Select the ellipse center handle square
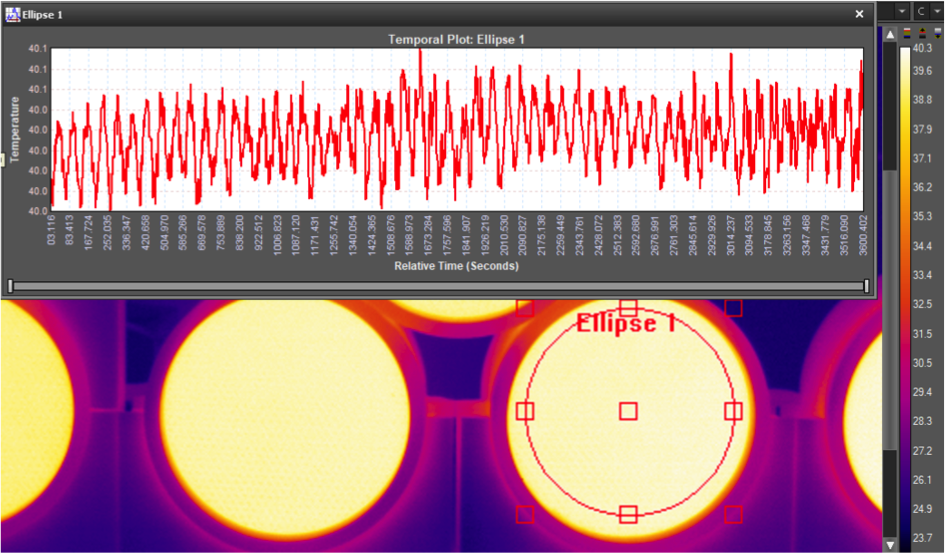945x553 pixels. point(629,411)
